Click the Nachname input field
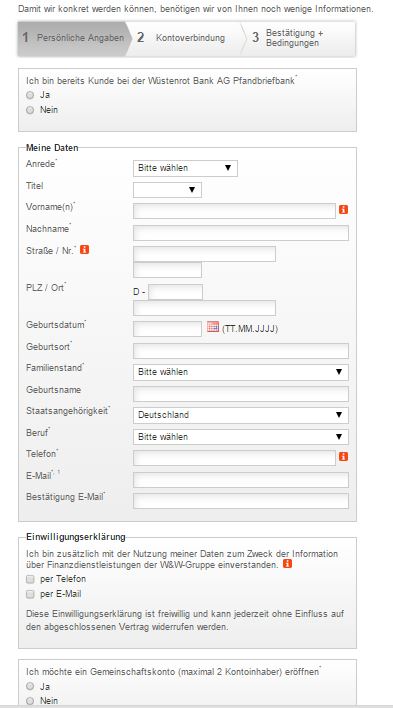 coord(241,233)
